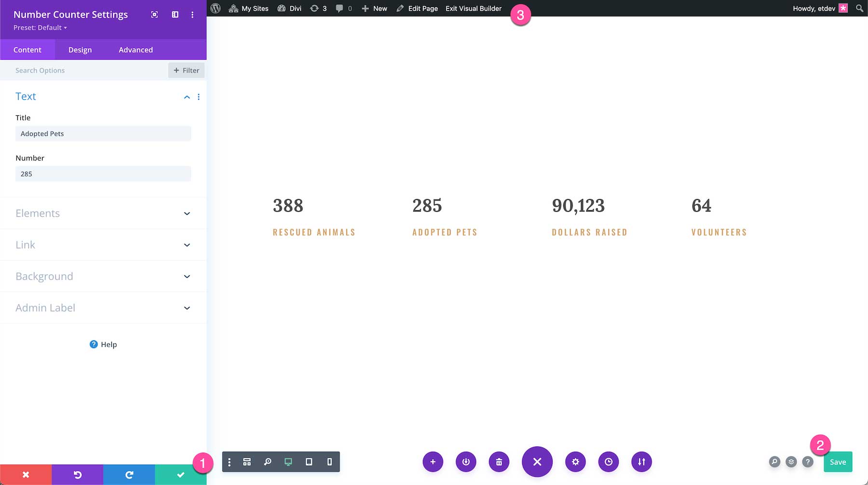The height and width of the screenshot is (485, 868).
Task: Click Exit Visual Builder
Action: point(474,8)
